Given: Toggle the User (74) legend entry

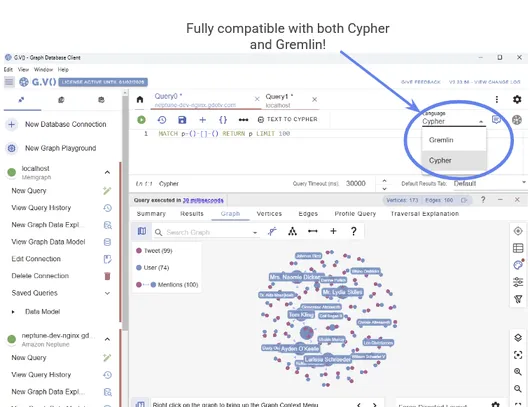Looking at the screenshot, I should pos(152,268).
